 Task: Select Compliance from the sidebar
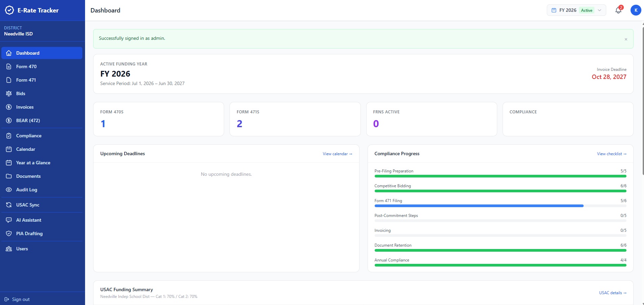click(30, 136)
